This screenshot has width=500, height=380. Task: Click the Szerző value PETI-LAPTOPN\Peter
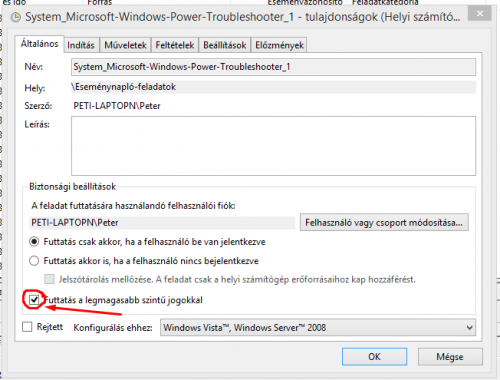tap(117, 106)
